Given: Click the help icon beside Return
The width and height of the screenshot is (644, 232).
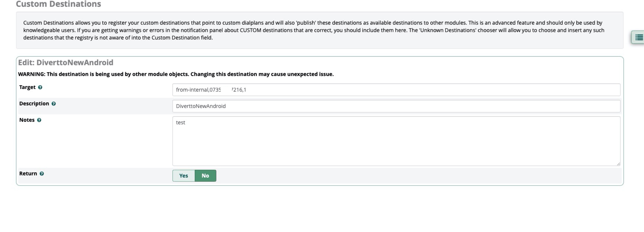Looking at the screenshot, I should 42,174.
